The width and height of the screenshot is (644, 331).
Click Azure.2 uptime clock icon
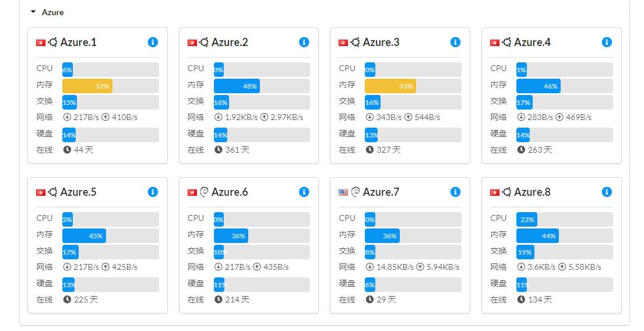pos(219,150)
